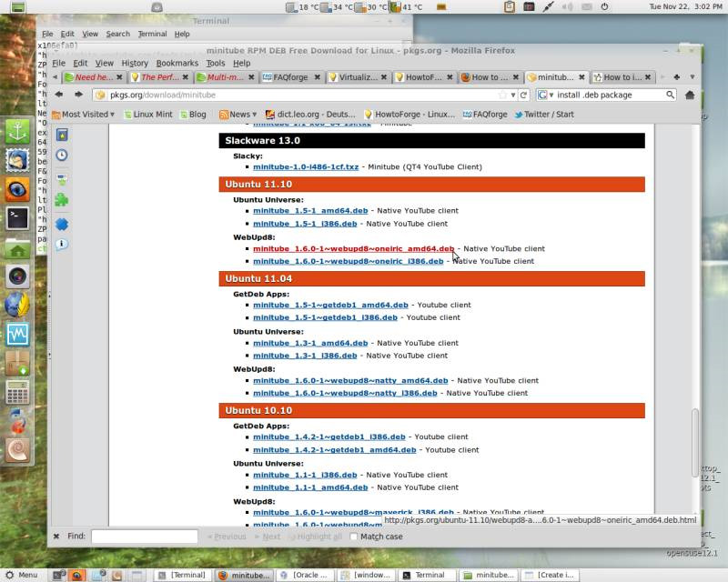Screen dimensions: 728x582
Task: Close the find bar with the X
Action: pos(56,537)
